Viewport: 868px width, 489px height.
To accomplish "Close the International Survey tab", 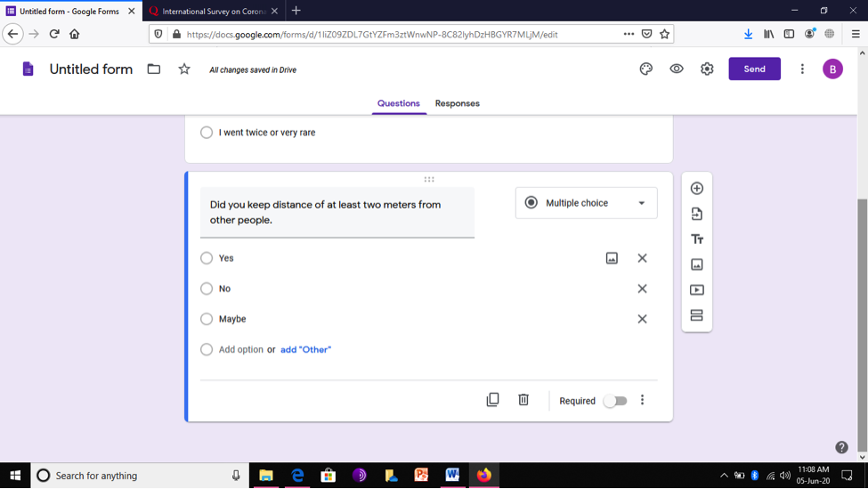I will [x=274, y=11].
